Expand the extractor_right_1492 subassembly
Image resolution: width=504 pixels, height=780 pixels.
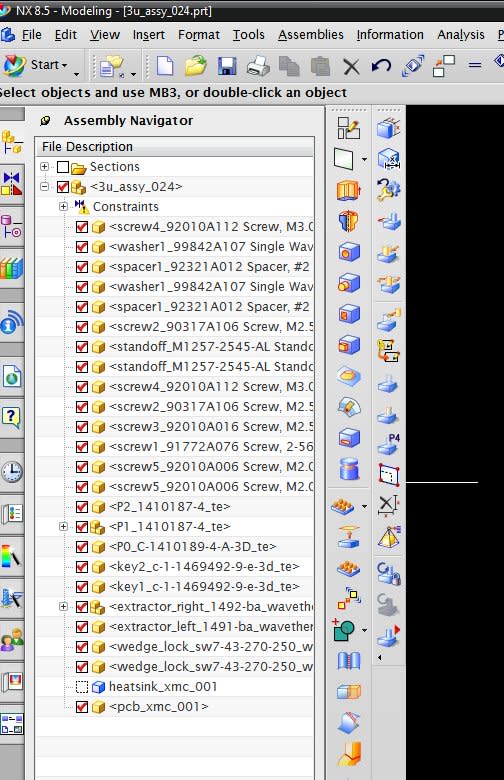pos(63,606)
